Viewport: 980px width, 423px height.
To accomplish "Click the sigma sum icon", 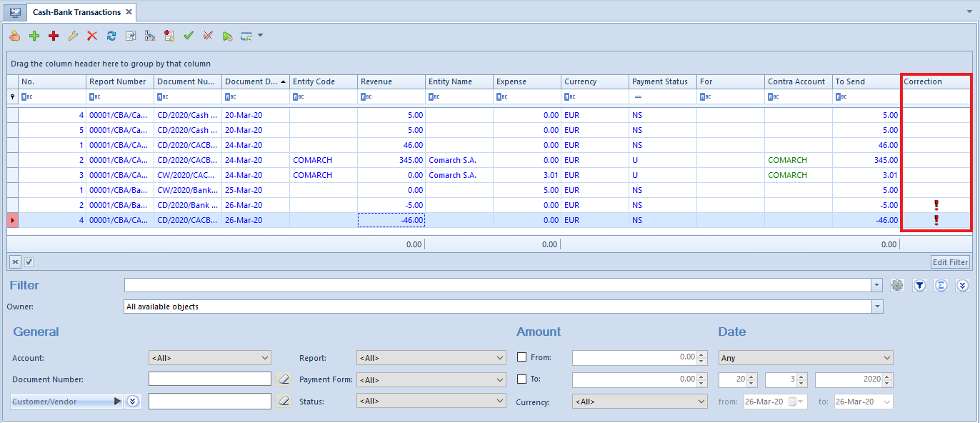I will [x=941, y=285].
